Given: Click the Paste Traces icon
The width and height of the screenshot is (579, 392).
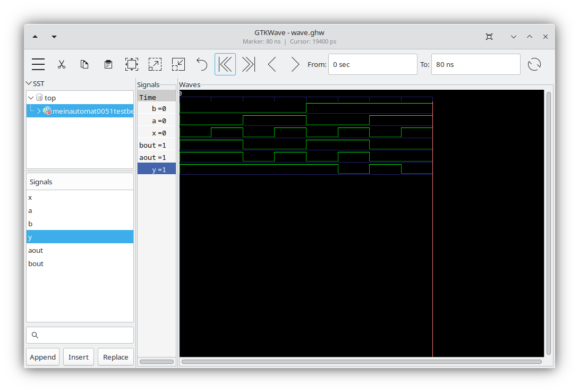Looking at the screenshot, I should (108, 64).
